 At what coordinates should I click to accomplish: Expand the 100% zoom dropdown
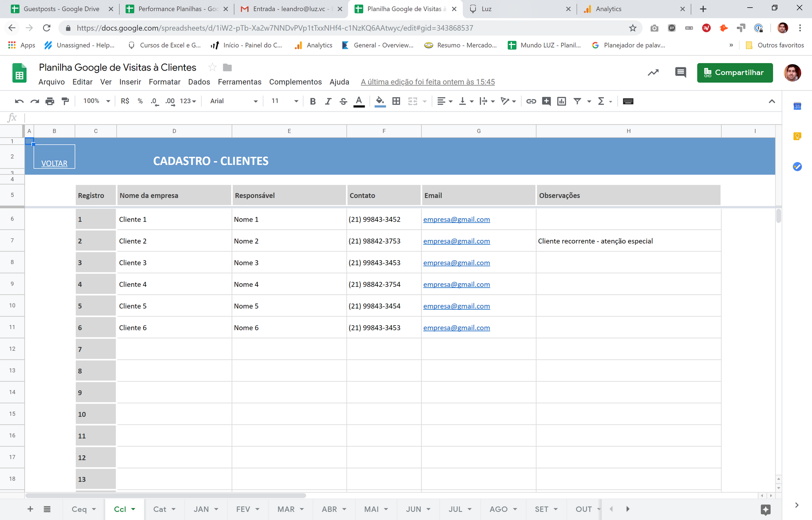[97, 101]
